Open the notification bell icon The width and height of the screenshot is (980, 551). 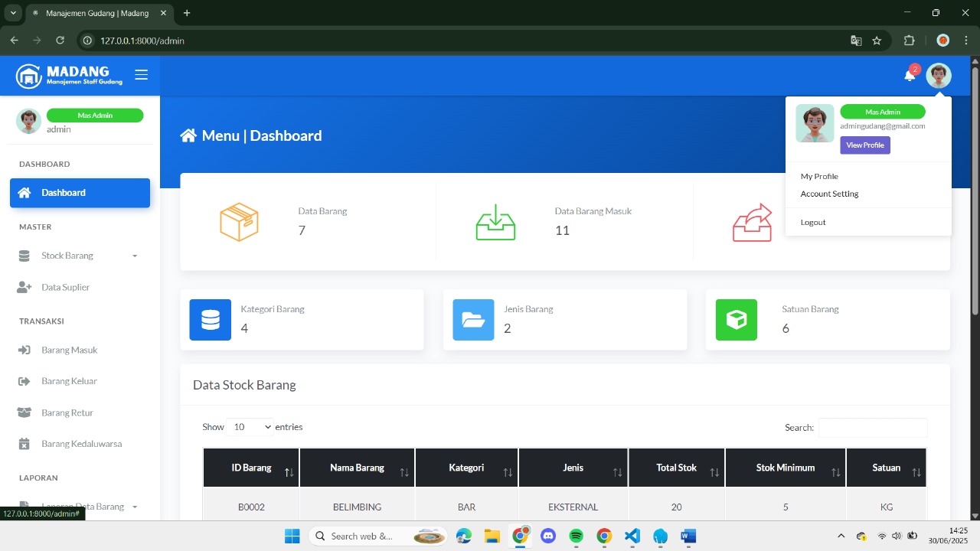(x=910, y=75)
